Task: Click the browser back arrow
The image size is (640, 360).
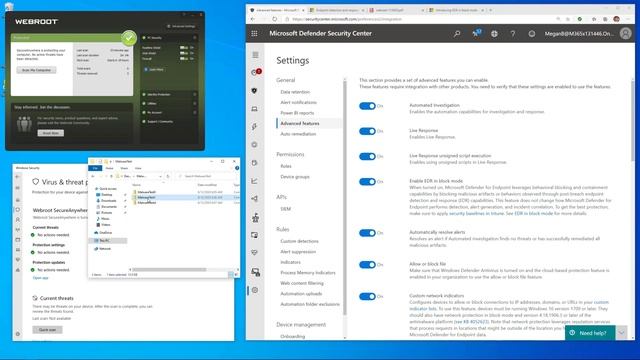Action: click(x=253, y=19)
